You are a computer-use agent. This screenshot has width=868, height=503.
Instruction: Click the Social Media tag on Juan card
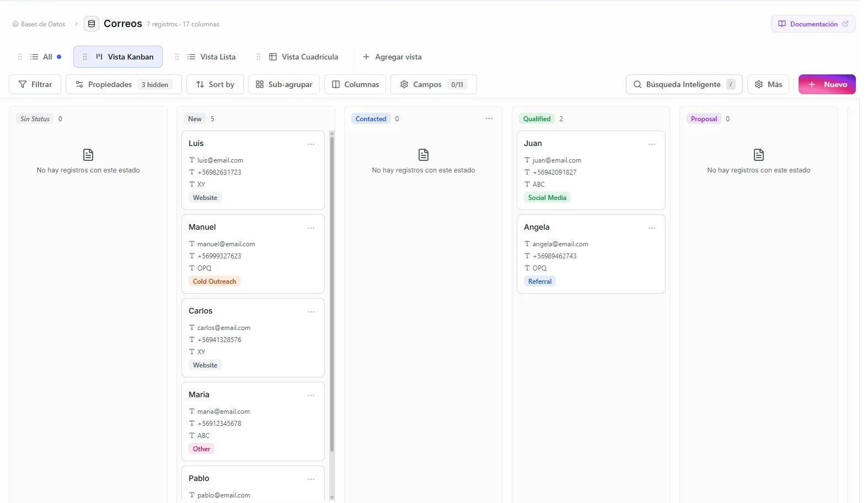coord(547,198)
